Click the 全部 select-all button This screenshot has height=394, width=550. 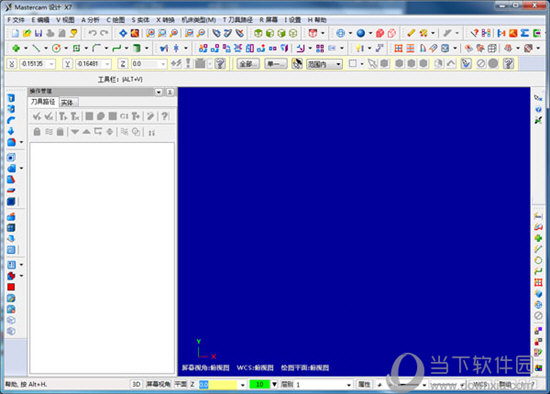[248, 64]
